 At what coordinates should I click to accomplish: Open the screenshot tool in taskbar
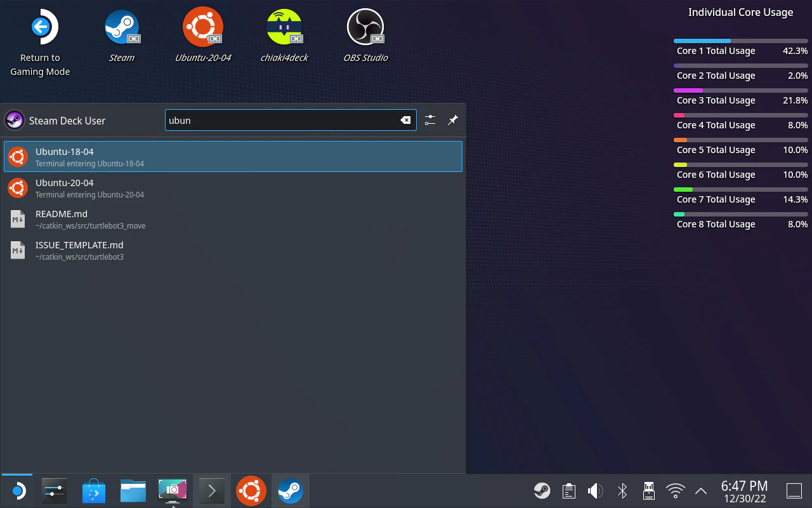(172, 491)
